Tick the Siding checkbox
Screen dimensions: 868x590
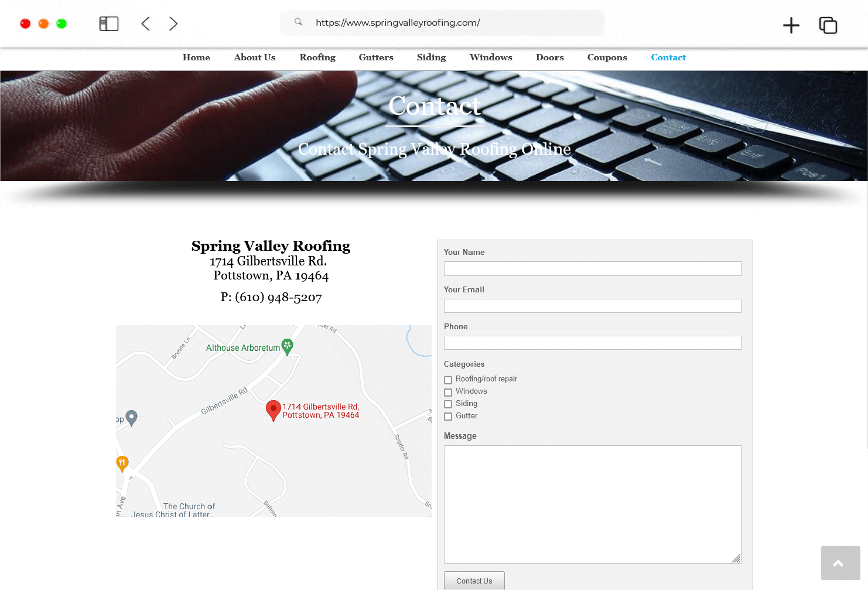448,404
